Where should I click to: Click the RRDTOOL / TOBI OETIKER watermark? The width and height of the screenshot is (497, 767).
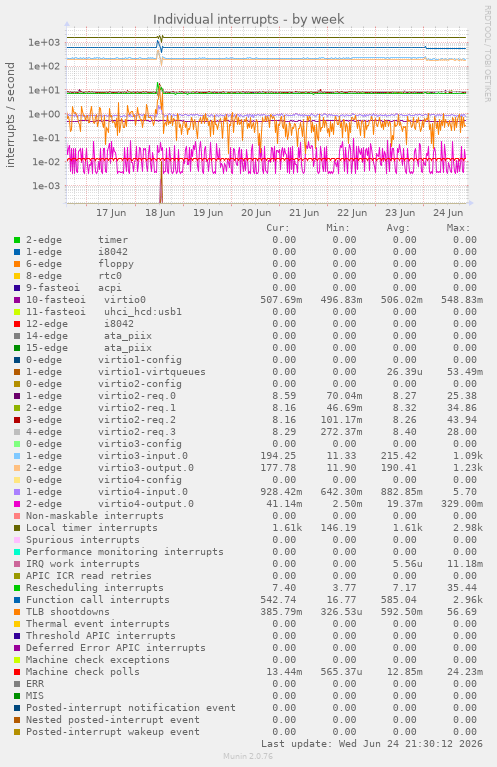tap(487, 54)
